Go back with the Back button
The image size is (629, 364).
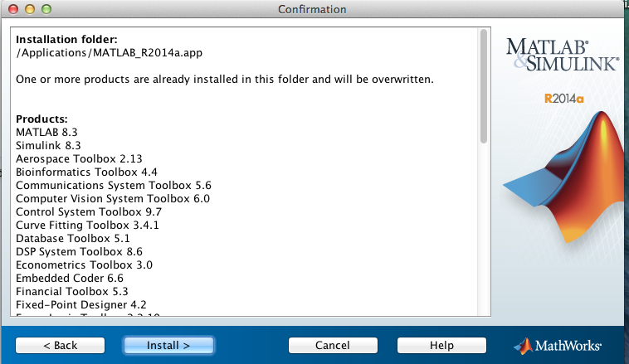(x=61, y=346)
